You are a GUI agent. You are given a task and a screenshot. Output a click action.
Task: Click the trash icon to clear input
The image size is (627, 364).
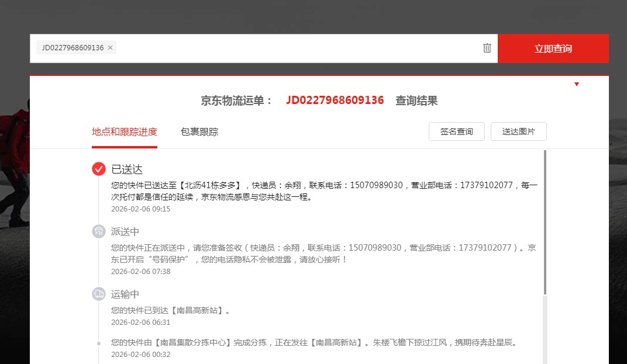click(487, 48)
